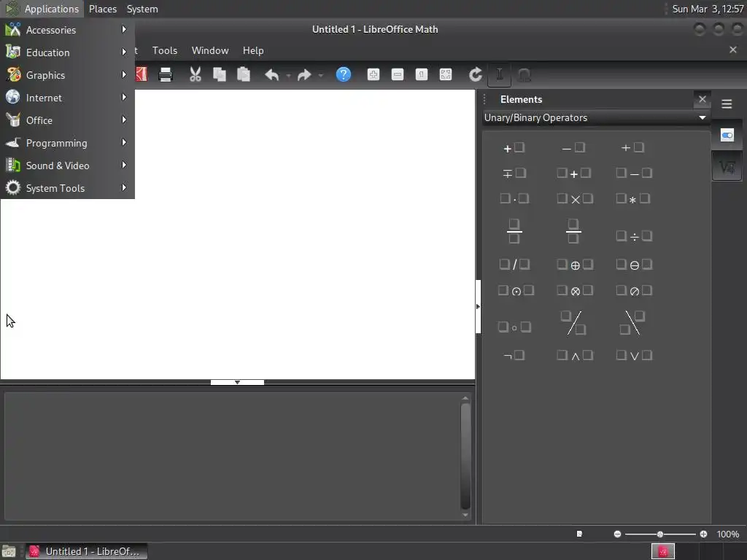Set zoom to 100% using the toolbar icon

coord(422,74)
